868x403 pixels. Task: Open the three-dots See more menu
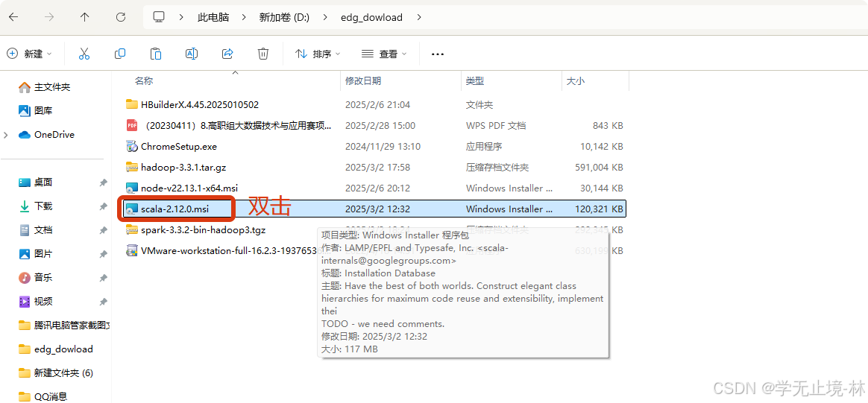click(438, 54)
